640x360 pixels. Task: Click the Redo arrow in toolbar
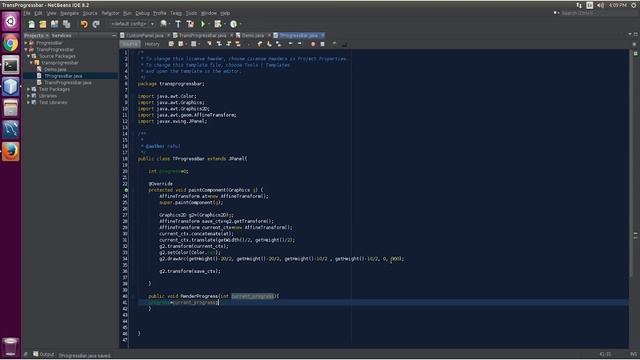(96, 24)
